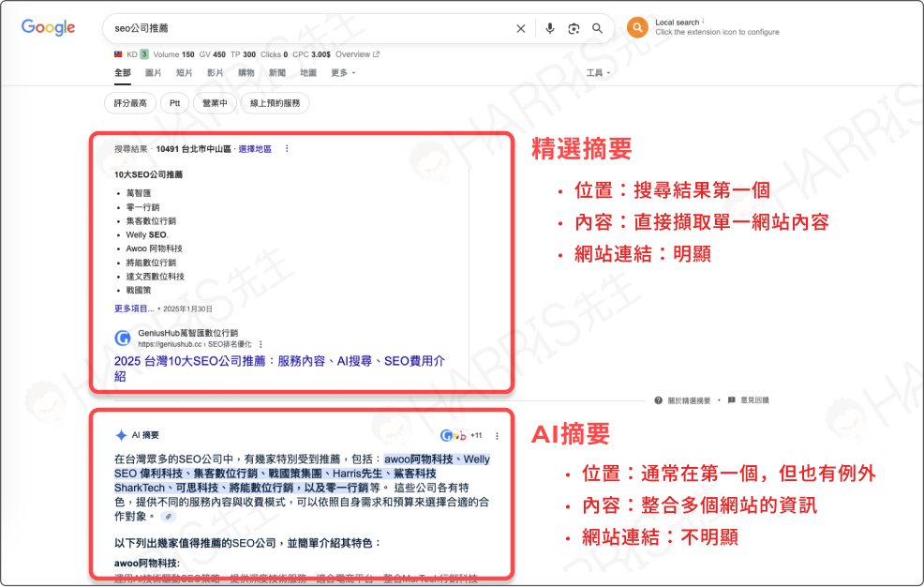Apply the 評分最高 filter chip
The image size is (924, 587).
tap(130, 103)
